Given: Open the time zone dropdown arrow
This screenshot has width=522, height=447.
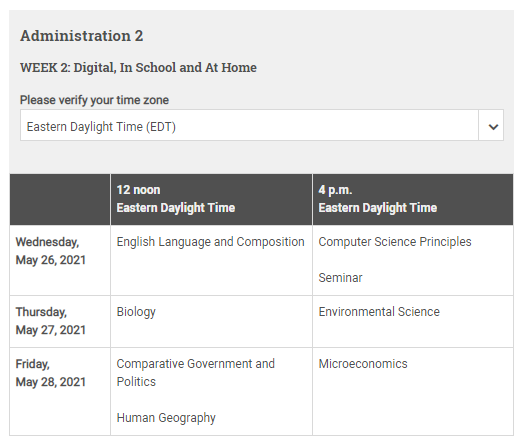Looking at the screenshot, I should (493, 127).
